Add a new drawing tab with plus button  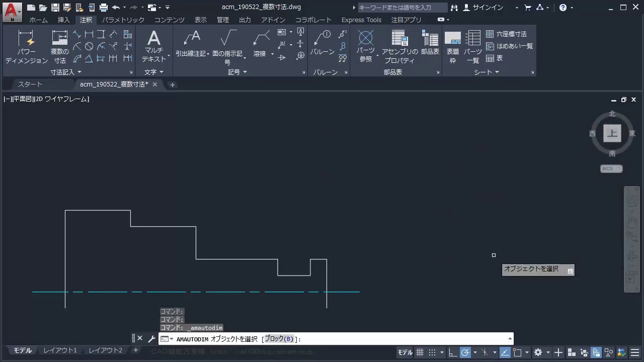[172, 84]
